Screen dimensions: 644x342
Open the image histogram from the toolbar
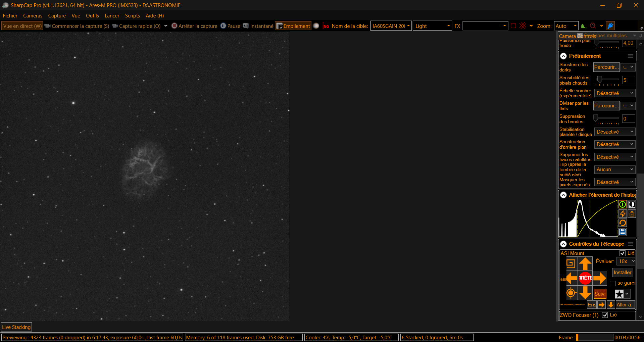584,26
